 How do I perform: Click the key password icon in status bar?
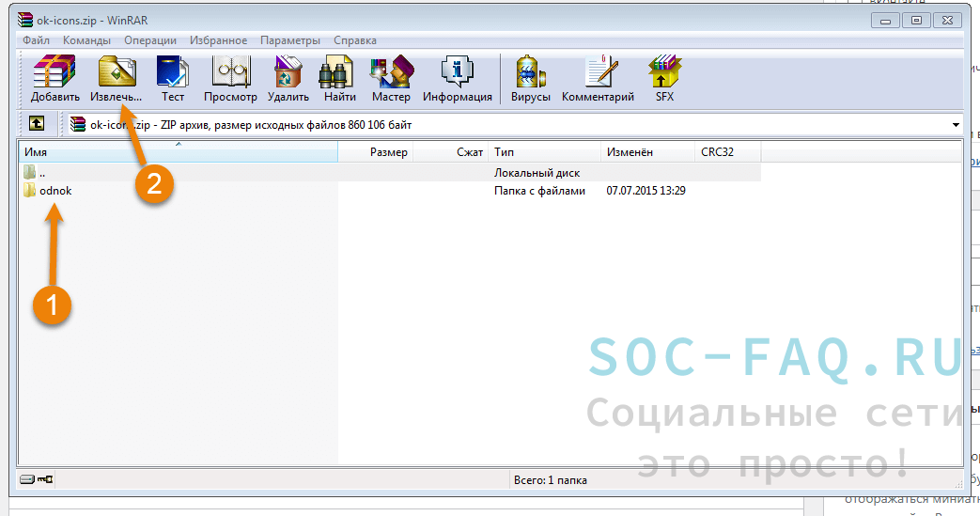point(45,479)
